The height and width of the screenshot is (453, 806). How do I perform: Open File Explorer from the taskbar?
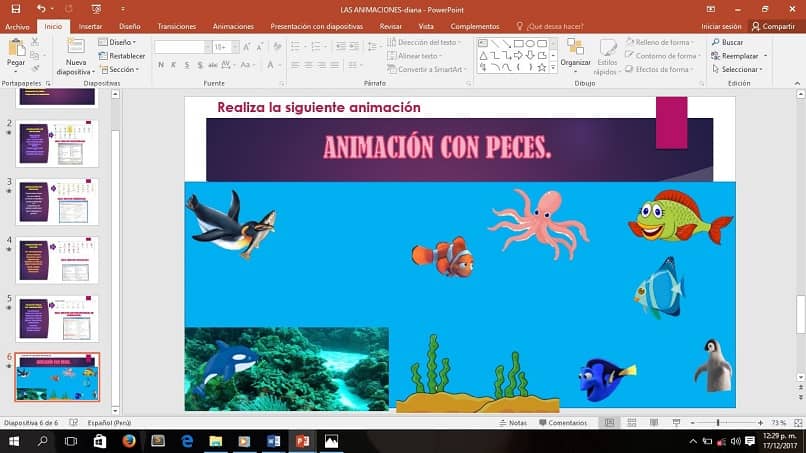(x=216, y=441)
